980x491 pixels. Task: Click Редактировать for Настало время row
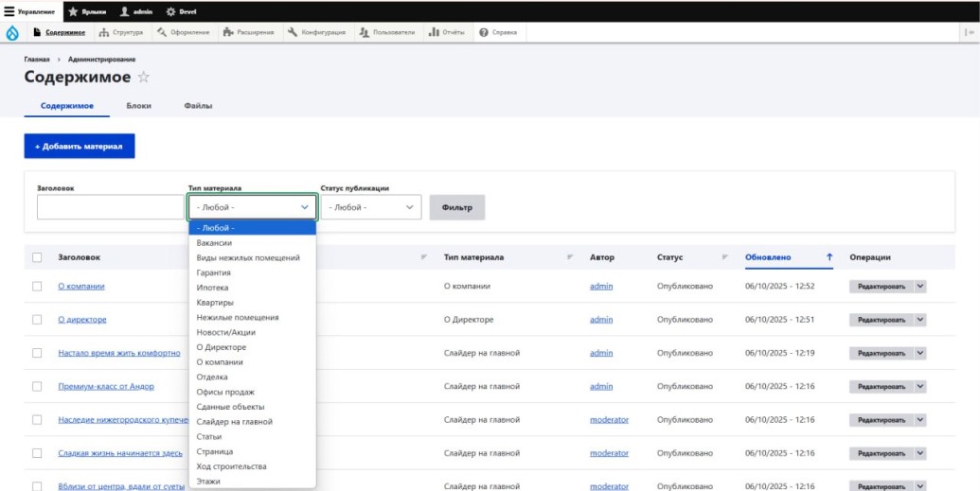tap(882, 353)
